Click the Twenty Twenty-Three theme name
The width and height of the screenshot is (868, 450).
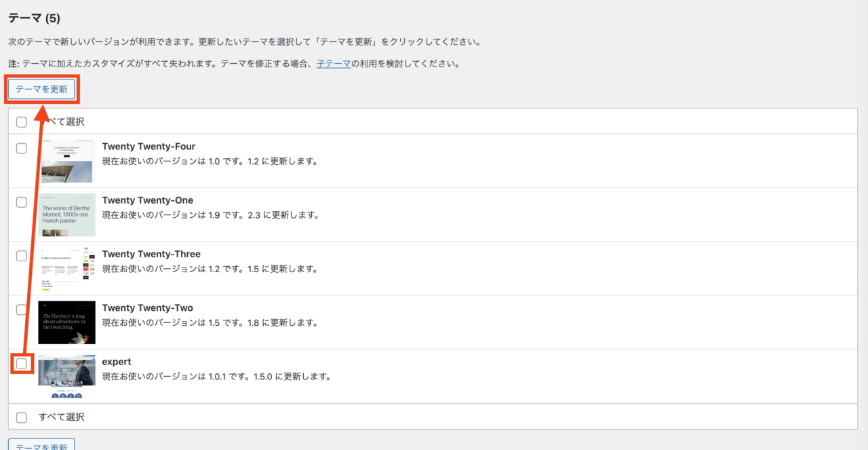(151, 254)
